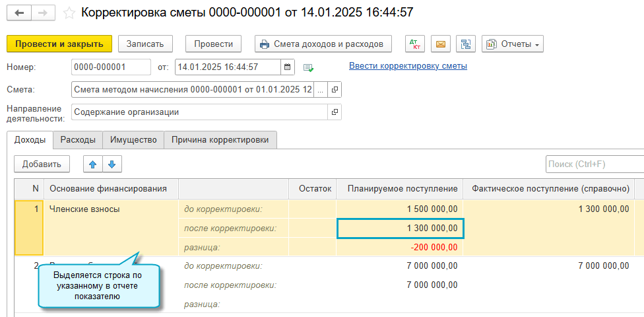Select the 1 300 000,00 после корректировки cell

point(401,229)
